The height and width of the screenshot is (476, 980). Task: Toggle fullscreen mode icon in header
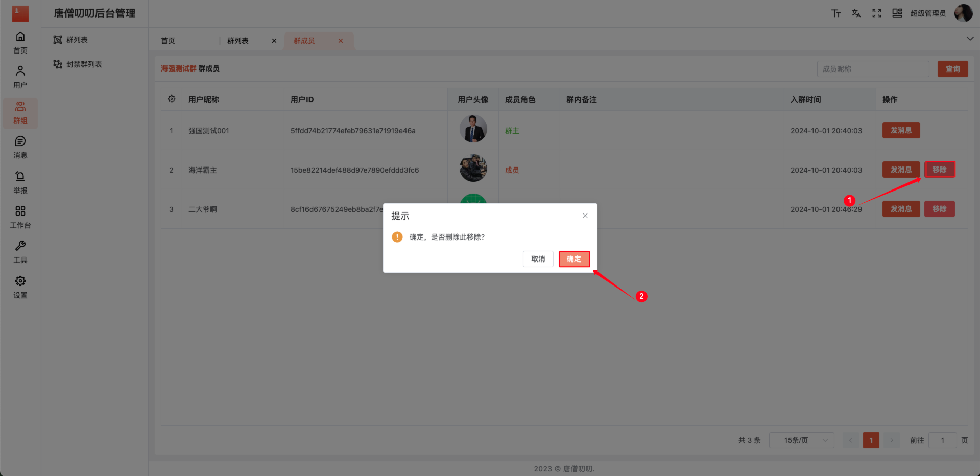pyautogui.click(x=876, y=13)
